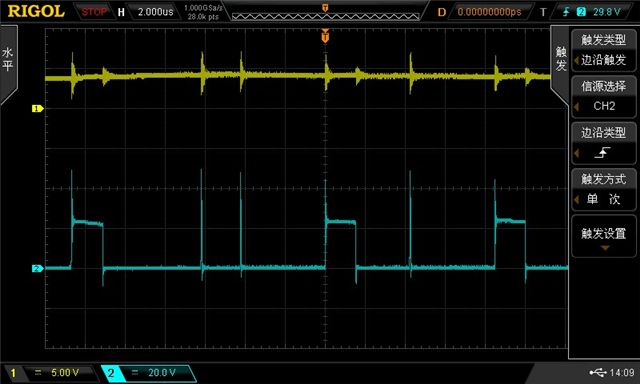Click the CH2 trigger source badge at top

click(x=581, y=12)
